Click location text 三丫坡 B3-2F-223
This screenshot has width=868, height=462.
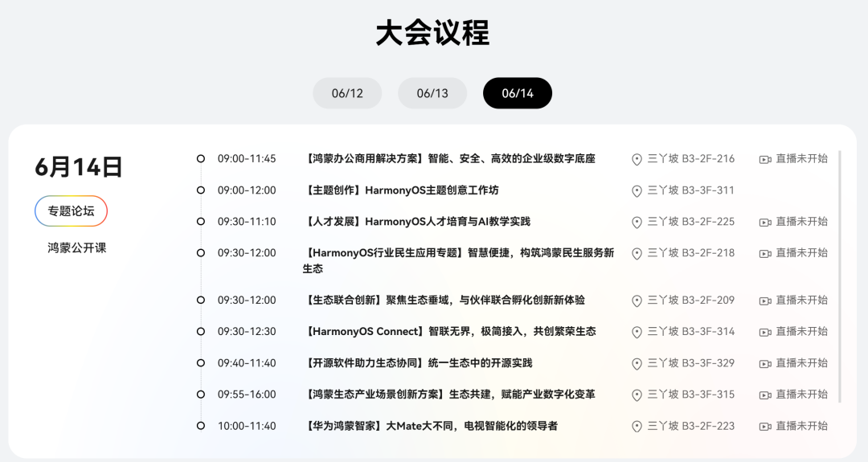pos(691,426)
